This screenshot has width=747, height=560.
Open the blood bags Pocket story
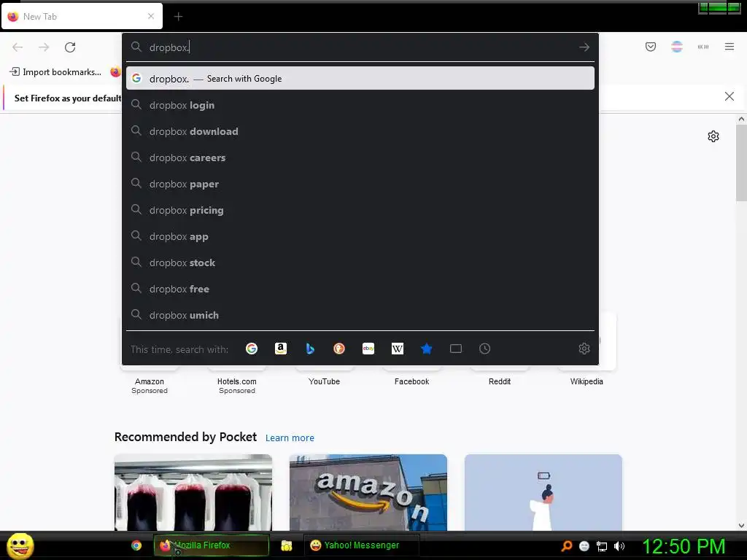193,492
